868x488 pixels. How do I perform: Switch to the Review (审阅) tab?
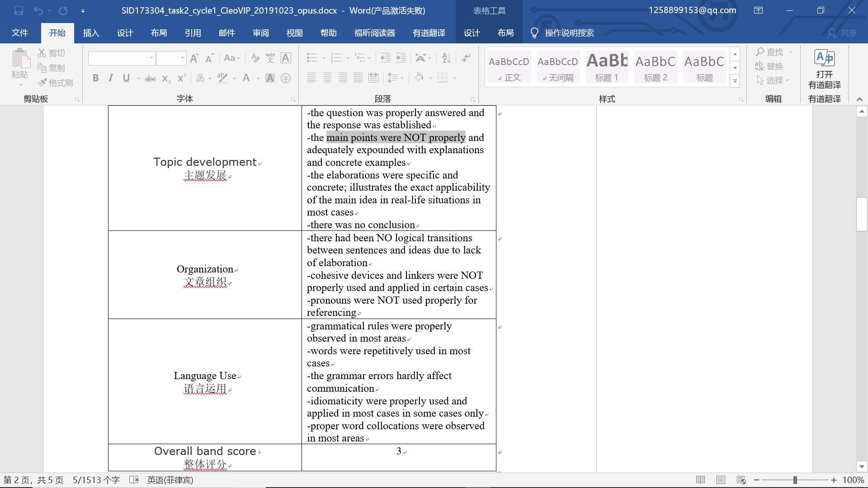pyautogui.click(x=261, y=33)
